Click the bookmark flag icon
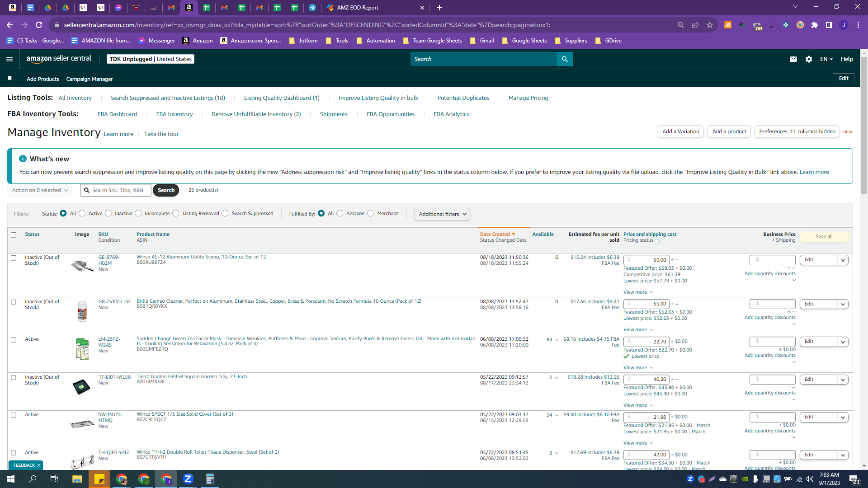This screenshot has height=488, width=868. 9,79
